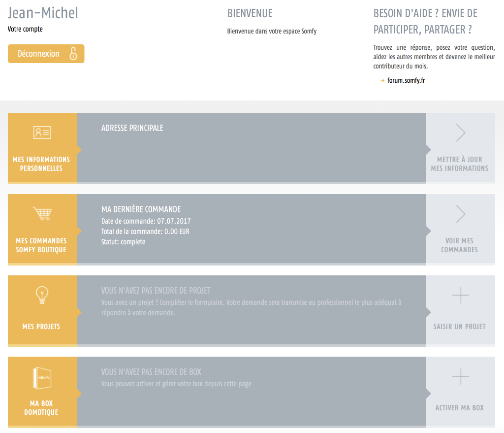
Task: Click box activation description text
Action: (176, 384)
